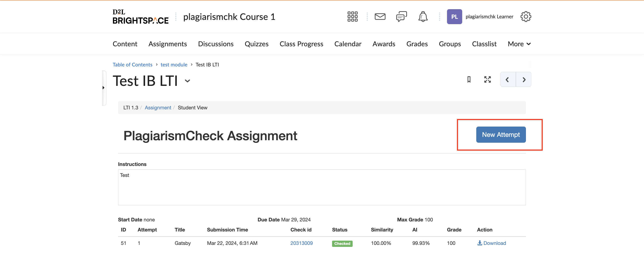
Task: Select the Assignments navigation tab
Action: pyautogui.click(x=167, y=43)
